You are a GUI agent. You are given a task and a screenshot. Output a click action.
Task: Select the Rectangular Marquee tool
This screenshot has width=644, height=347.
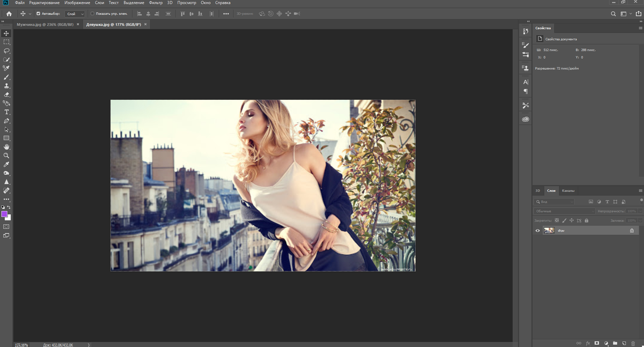[x=6, y=42]
